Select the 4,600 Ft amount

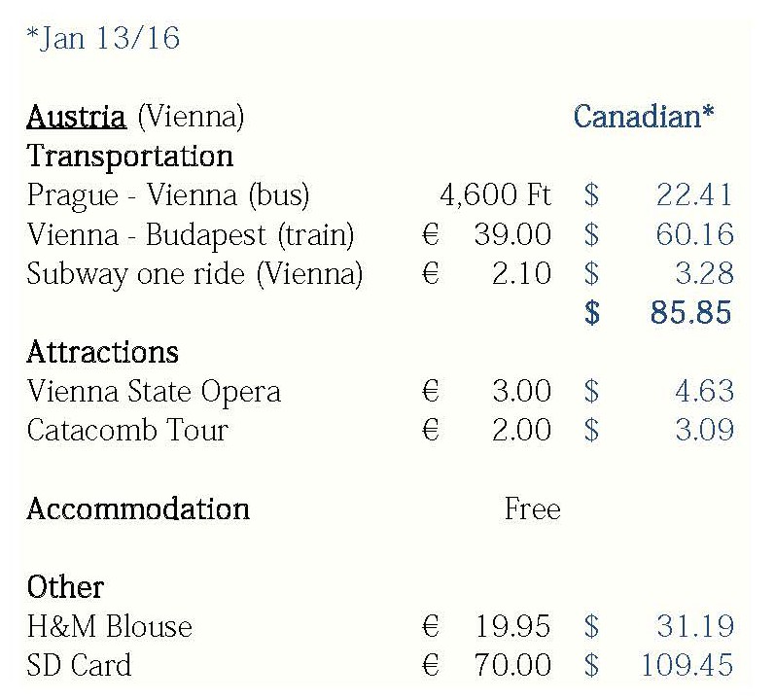pyautogui.click(x=495, y=195)
